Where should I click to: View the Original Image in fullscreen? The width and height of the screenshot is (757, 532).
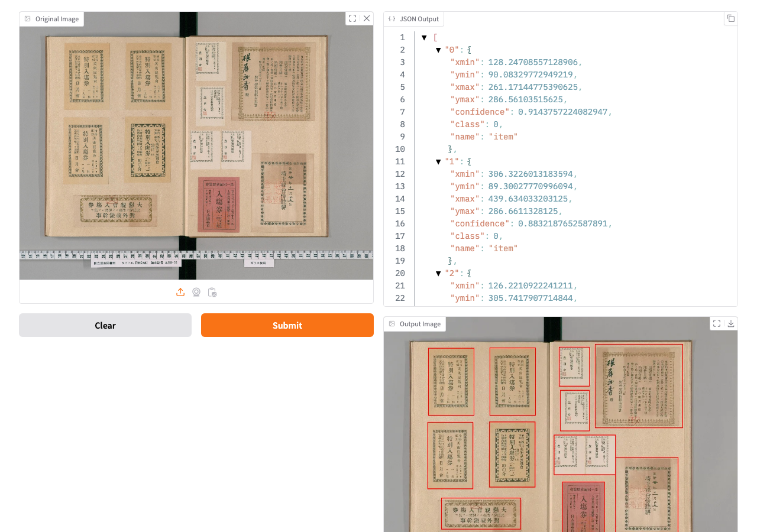click(352, 18)
